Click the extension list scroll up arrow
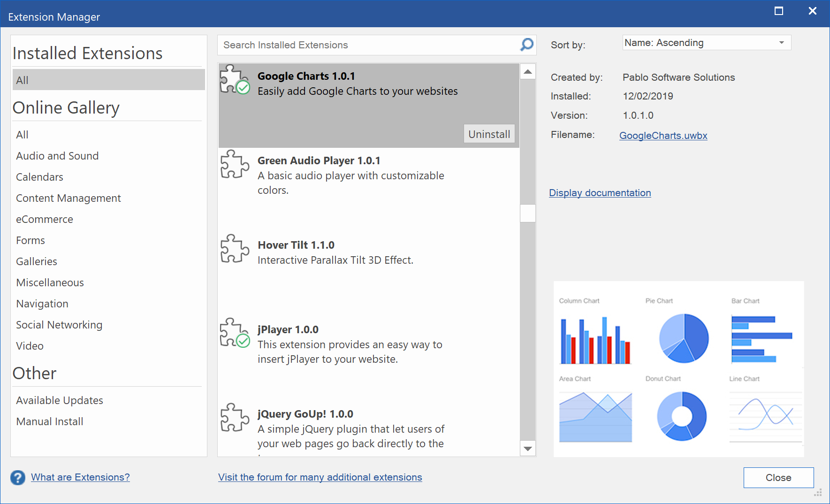830x504 pixels. pyautogui.click(x=528, y=72)
